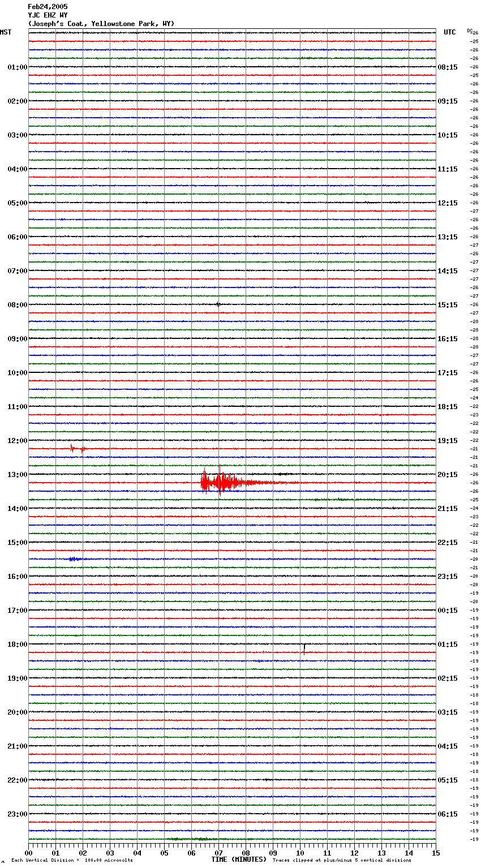Click the 'TIME (MINUTES)' axis title

coord(239,860)
